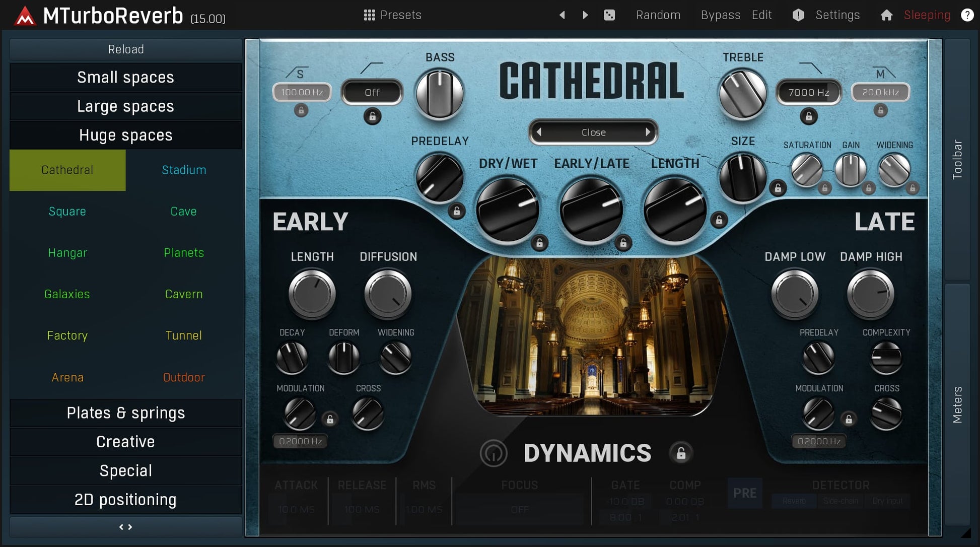This screenshot has width=980, height=547.
Task: Click the Reload button above preset list
Action: tap(125, 49)
